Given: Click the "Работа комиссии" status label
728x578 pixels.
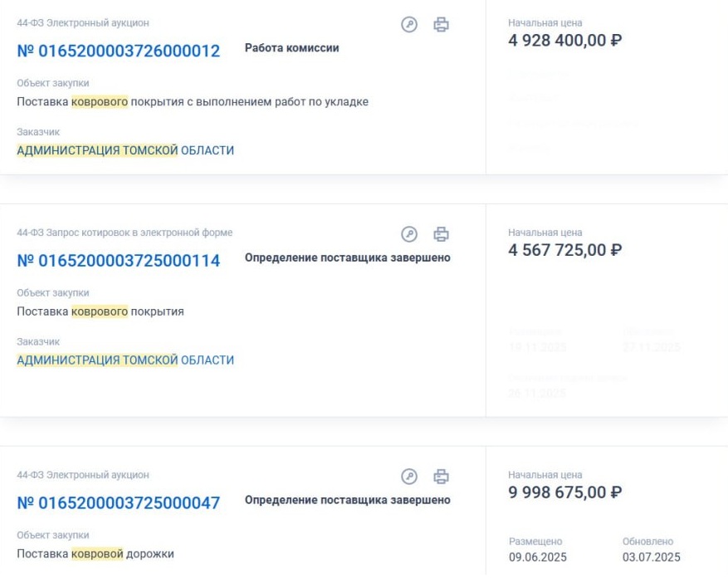Looking at the screenshot, I should [x=291, y=48].
